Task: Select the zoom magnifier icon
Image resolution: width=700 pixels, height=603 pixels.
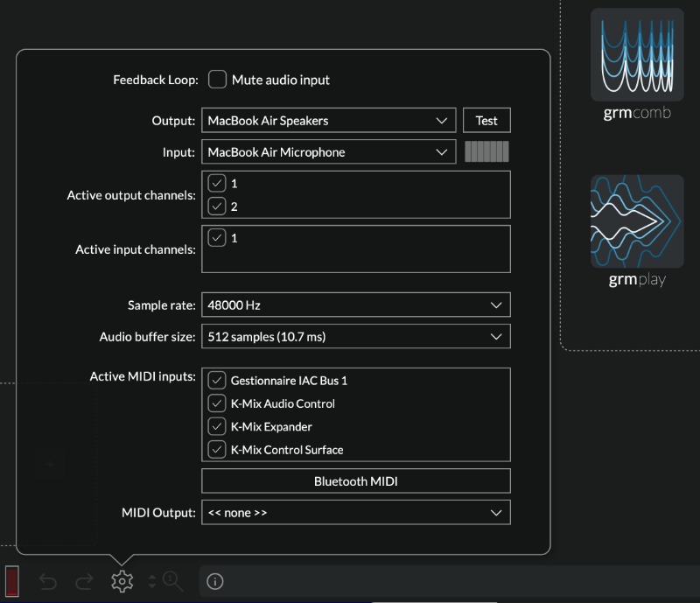Action: pos(172,581)
